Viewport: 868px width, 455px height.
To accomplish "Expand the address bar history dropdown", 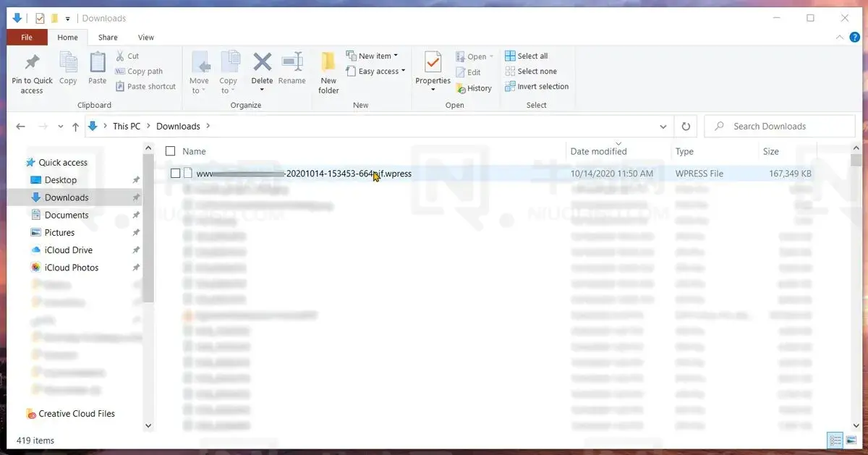I will [x=663, y=127].
